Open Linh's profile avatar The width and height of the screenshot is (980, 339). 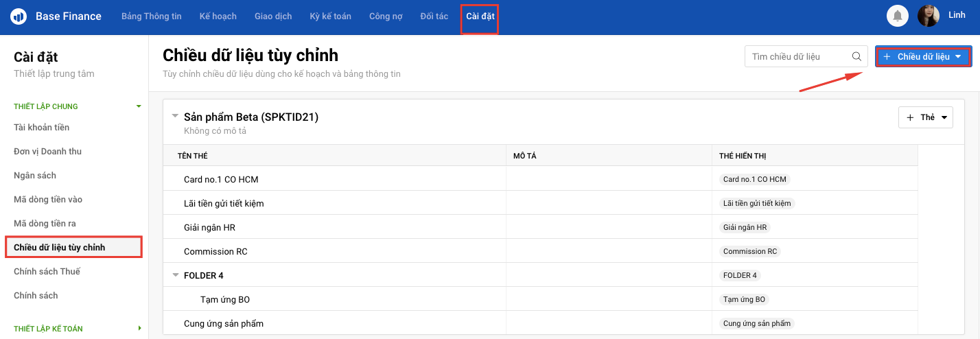[x=929, y=16]
